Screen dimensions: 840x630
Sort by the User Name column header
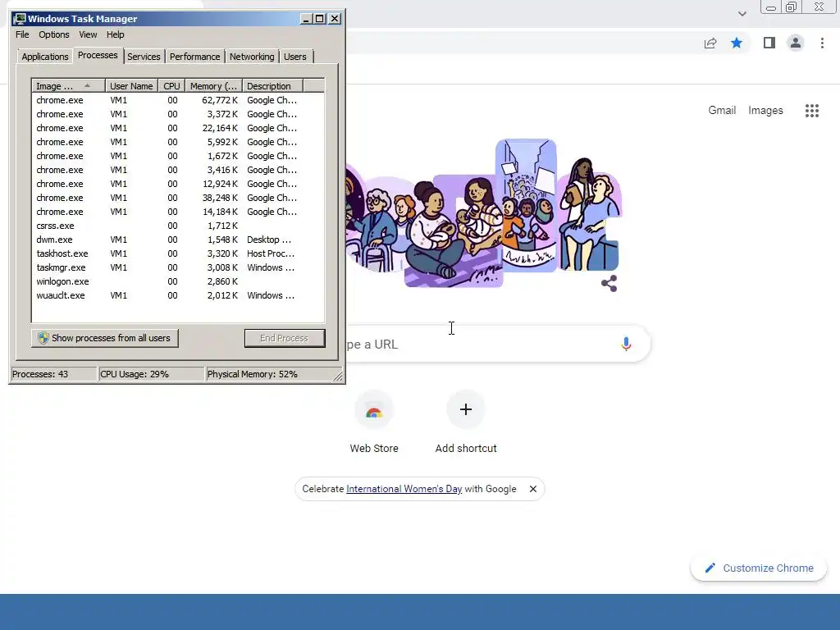point(131,85)
